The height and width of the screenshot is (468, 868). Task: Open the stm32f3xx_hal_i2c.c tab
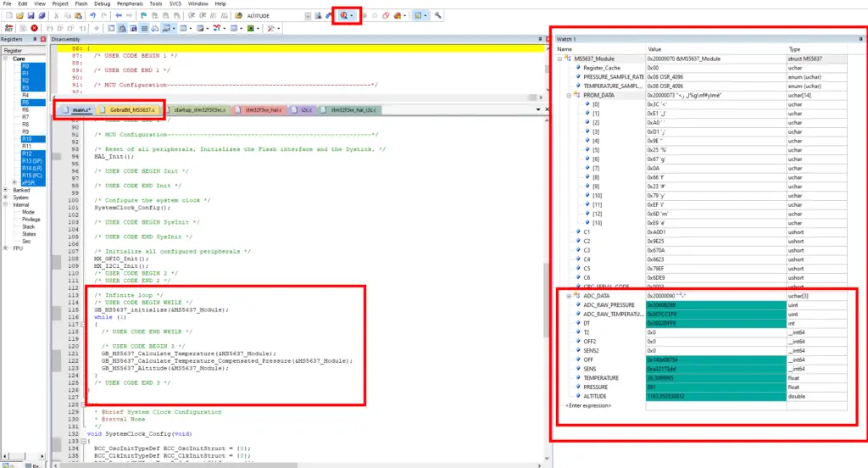coord(349,109)
